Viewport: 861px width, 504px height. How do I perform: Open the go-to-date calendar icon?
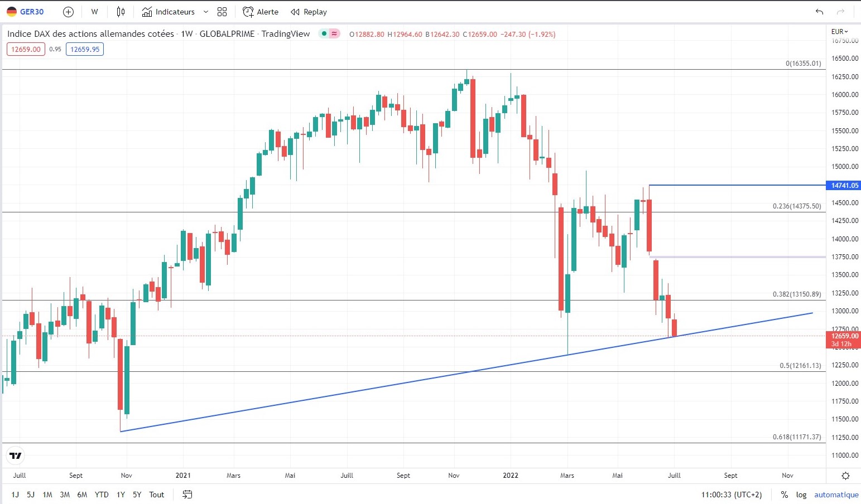[x=187, y=495]
